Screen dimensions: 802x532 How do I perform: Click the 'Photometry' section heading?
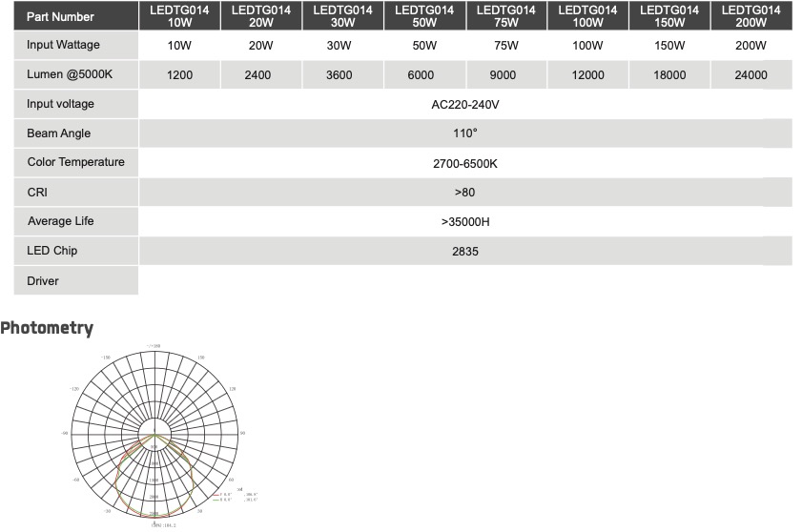[47, 328]
